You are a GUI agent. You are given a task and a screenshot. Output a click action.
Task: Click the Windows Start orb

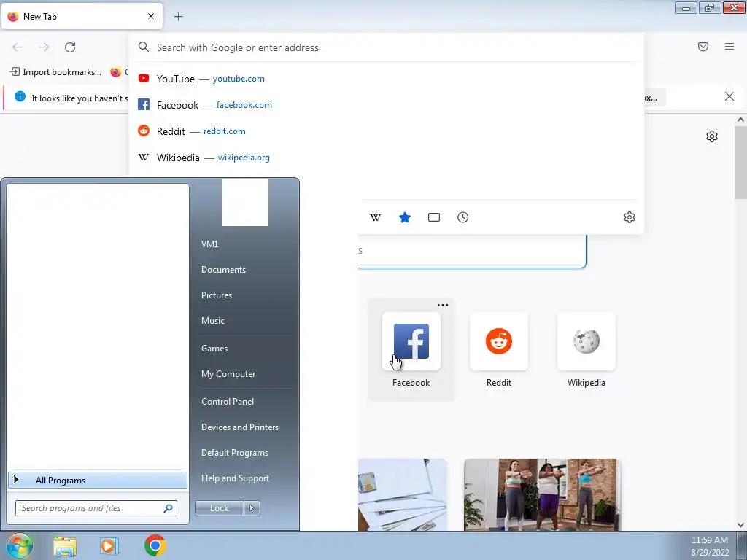pyautogui.click(x=19, y=546)
